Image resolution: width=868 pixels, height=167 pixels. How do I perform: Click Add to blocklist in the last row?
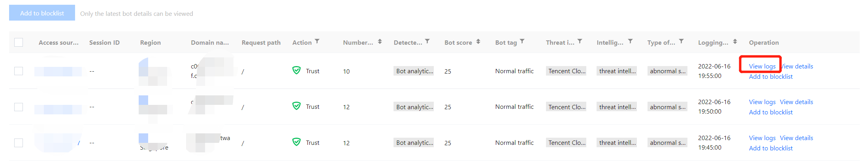point(770,148)
